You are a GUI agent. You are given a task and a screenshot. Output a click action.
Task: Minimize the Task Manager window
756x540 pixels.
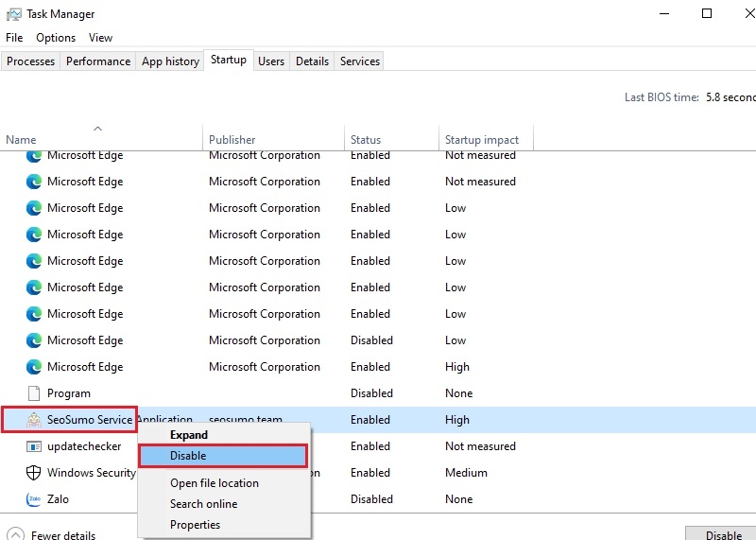click(664, 13)
